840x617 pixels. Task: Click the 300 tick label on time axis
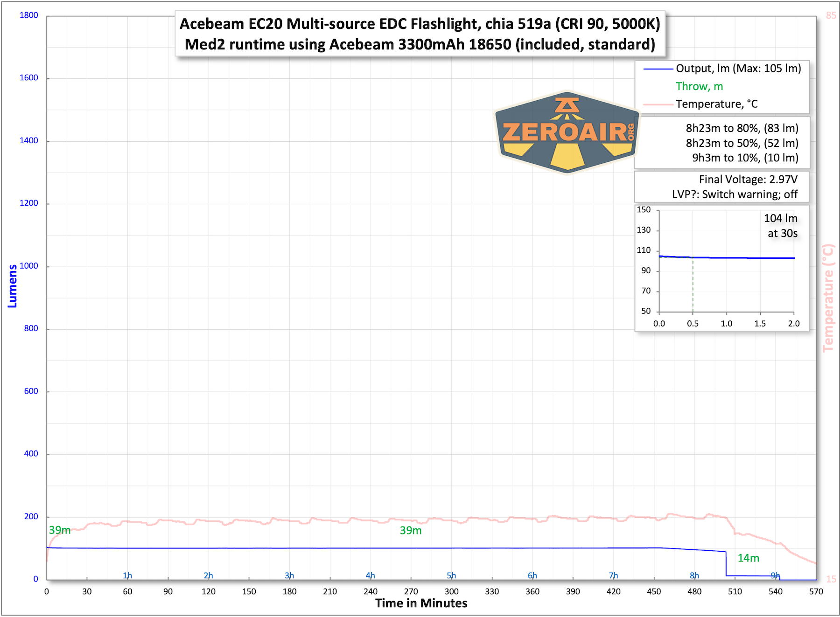pyautogui.click(x=451, y=592)
